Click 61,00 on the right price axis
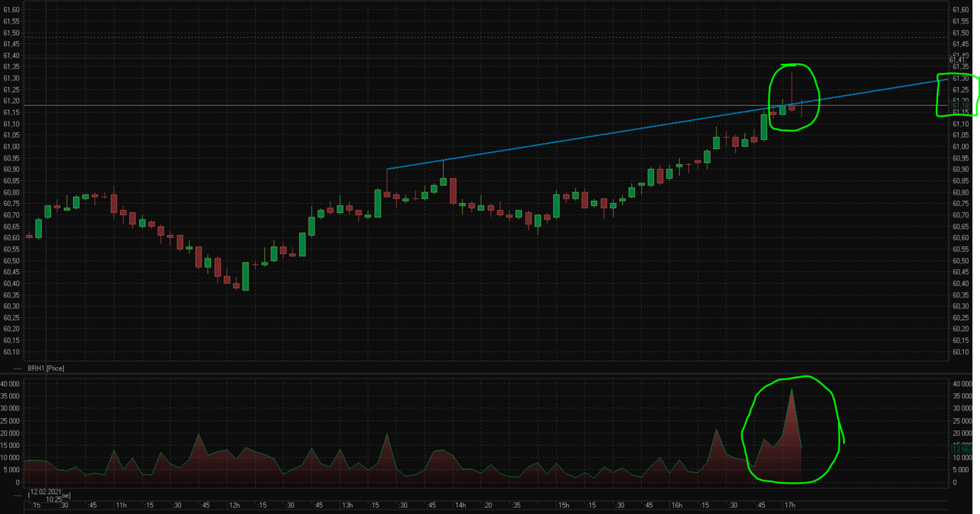Image resolution: width=980 pixels, height=514 pixels. pyautogui.click(x=961, y=147)
